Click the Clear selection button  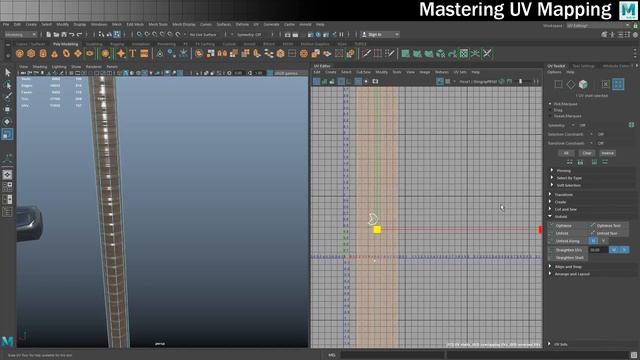coord(587,153)
